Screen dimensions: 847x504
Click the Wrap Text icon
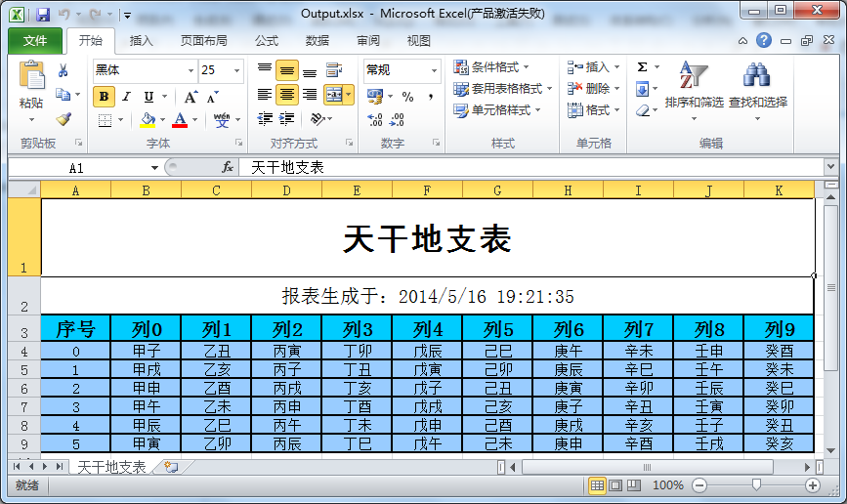click(x=334, y=70)
